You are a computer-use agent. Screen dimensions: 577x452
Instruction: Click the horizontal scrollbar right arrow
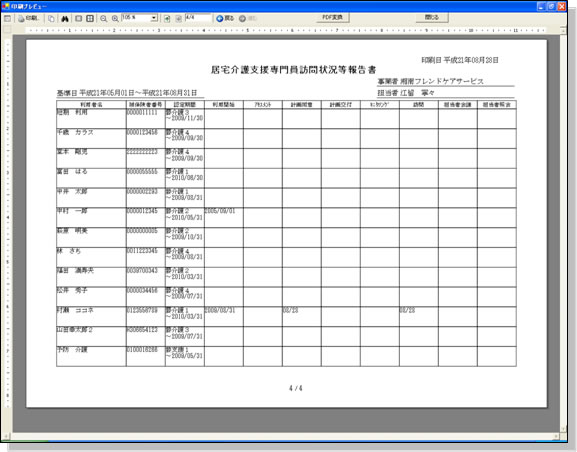tap(556, 436)
